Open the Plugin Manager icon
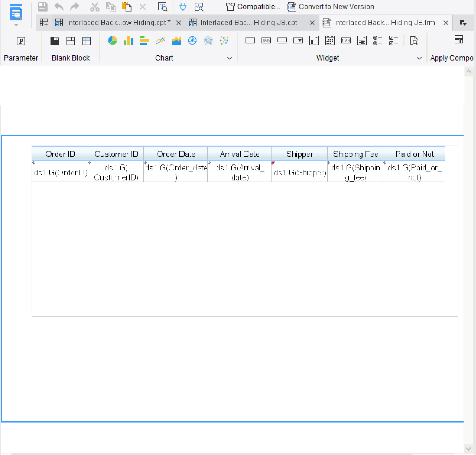This screenshot has width=476, height=455. pos(183,7)
